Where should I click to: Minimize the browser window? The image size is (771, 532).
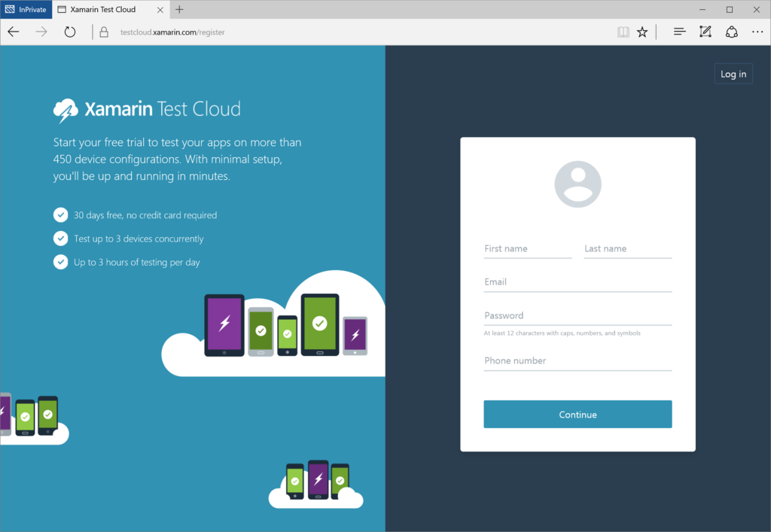tap(702, 9)
